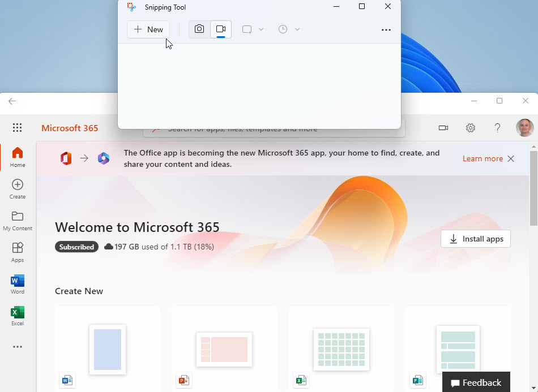The image size is (538, 392).
Task: Select Create in the left sidebar
Action: [18, 189]
